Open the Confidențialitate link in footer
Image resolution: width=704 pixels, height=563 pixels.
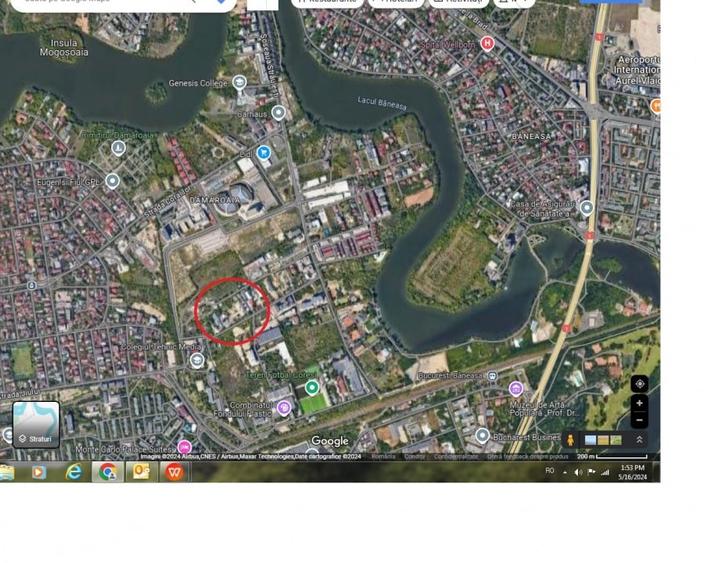pyautogui.click(x=455, y=457)
